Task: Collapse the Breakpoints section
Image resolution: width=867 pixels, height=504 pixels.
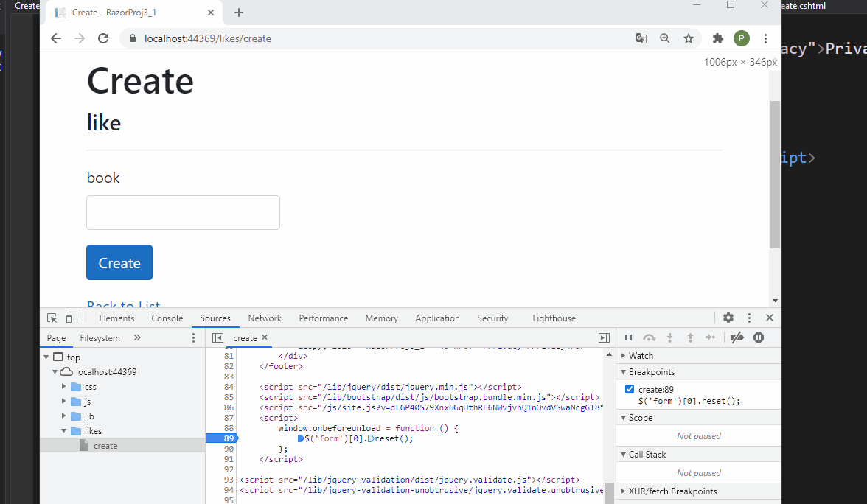Action: [x=624, y=372]
